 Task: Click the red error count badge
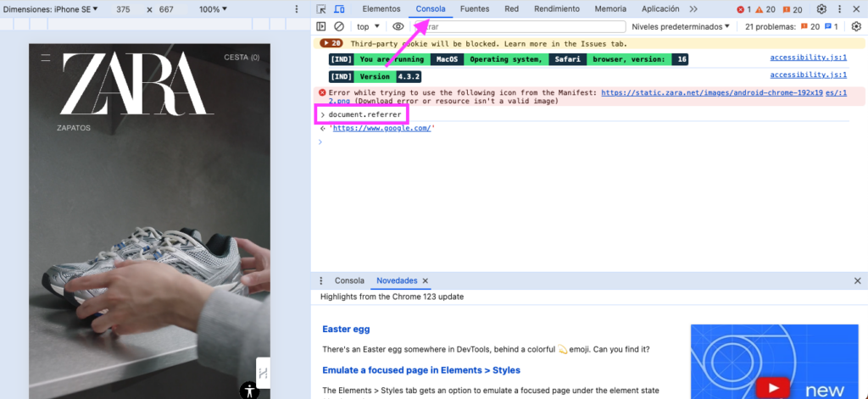pos(744,9)
